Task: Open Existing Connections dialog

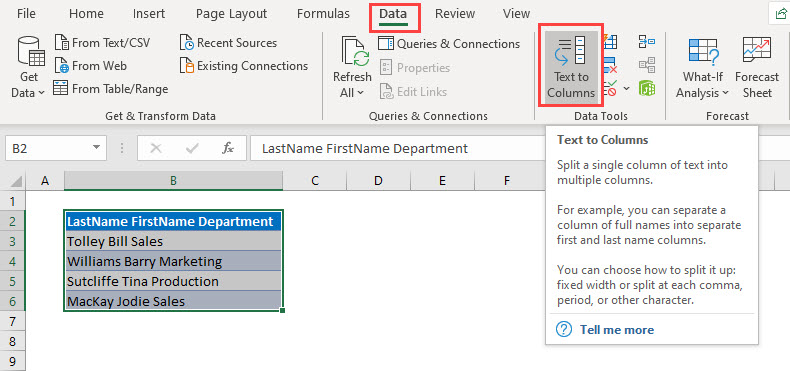Action: coord(244,66)
